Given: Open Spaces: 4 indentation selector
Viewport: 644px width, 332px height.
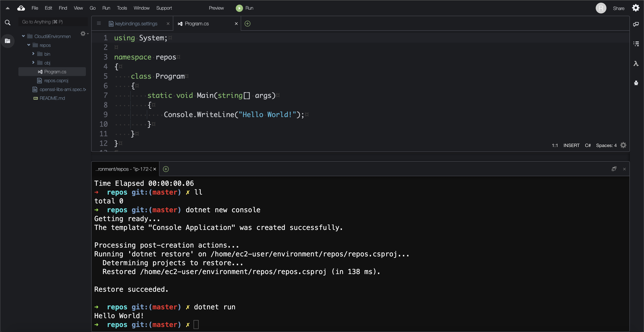Looking at the screenshot, I should pos(606,145).
